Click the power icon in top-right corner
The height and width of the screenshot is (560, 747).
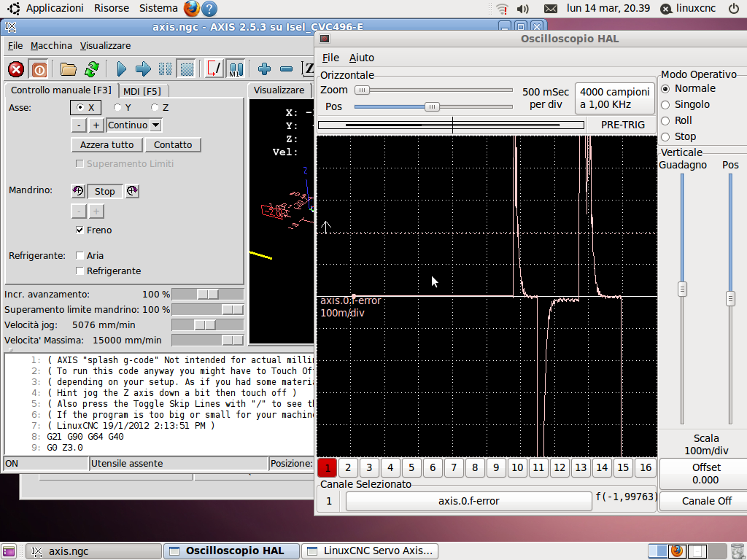tap(734, 9)
